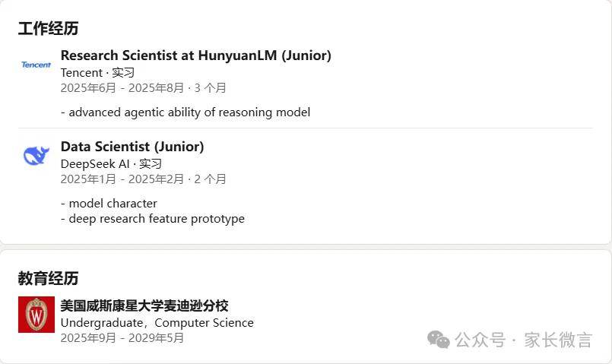This screenshot has width=612, height=364.
Task: Click the Tencent company logo
Action: [36, 65]
